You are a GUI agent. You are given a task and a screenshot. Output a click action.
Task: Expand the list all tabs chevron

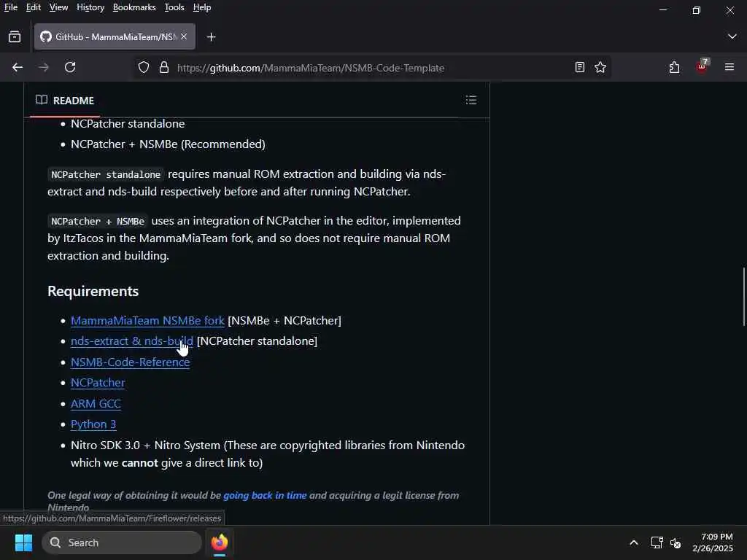coord(732,36)
